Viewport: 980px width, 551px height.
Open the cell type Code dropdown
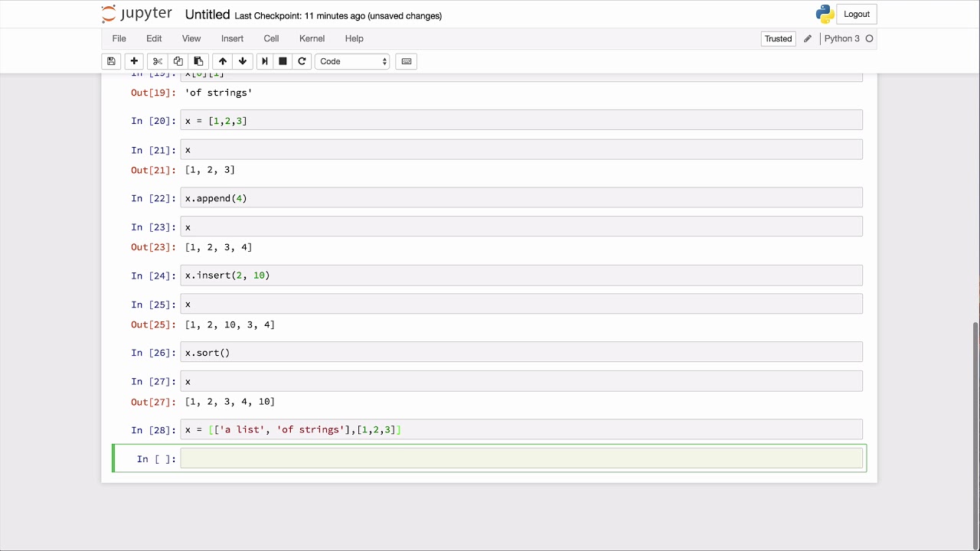353,61
